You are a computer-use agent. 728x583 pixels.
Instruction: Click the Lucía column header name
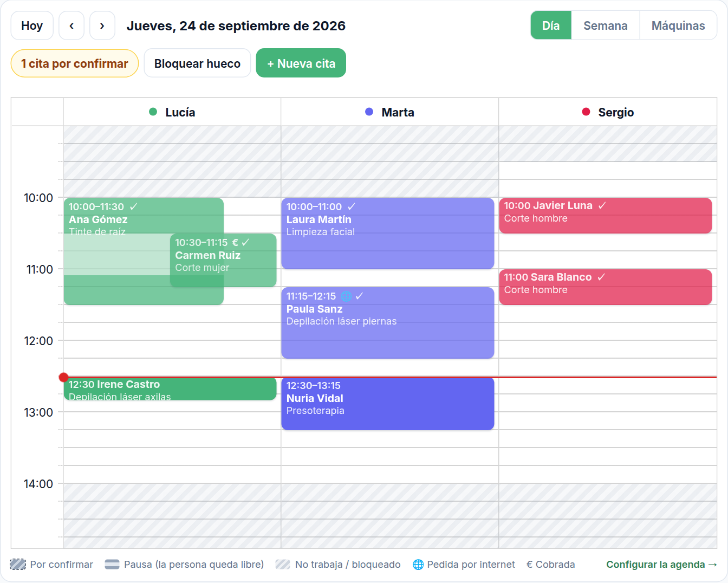[180, 112]
